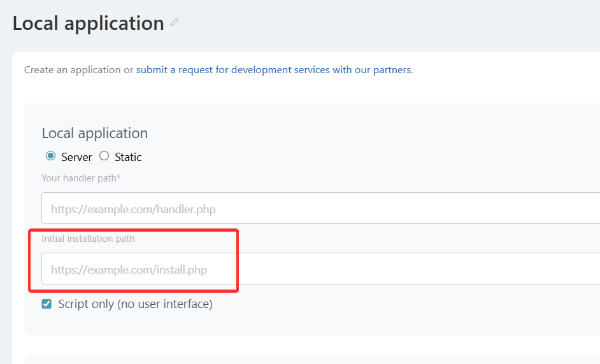Select the Static radio button

[x=104, y=157]
